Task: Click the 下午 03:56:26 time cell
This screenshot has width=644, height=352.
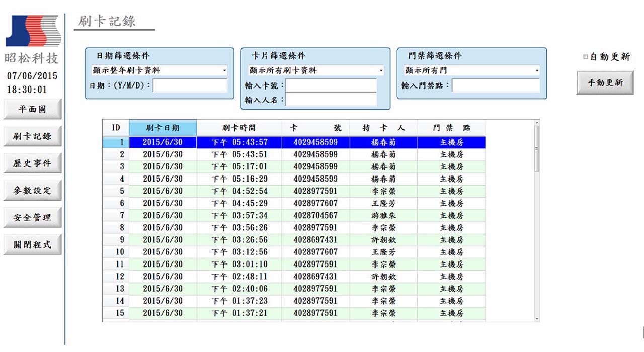Action: [x=239, y=228]
